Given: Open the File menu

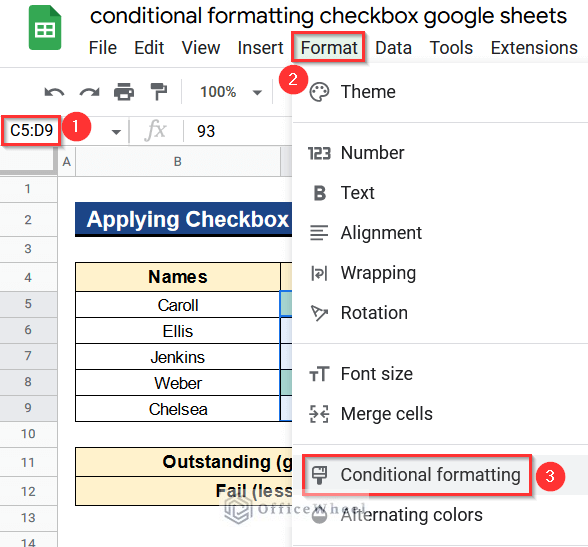Looking at the screenshot, I should click(103, 48).
